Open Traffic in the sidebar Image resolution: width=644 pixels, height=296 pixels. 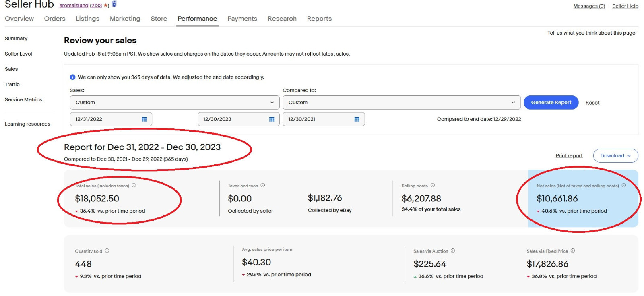tap(12, 85)
